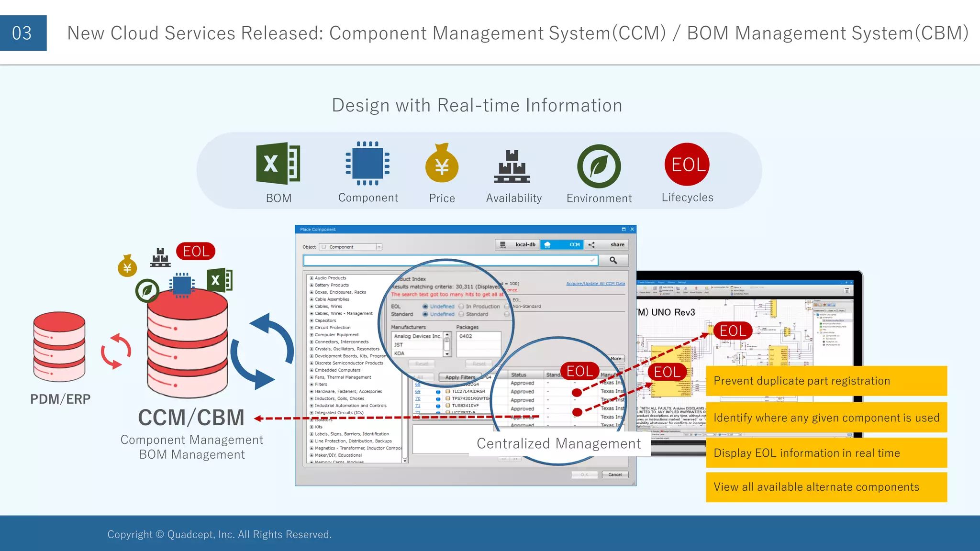980x551 pixels.
Task: Select Undefined radio in EOL row
Action: [425, 307]
